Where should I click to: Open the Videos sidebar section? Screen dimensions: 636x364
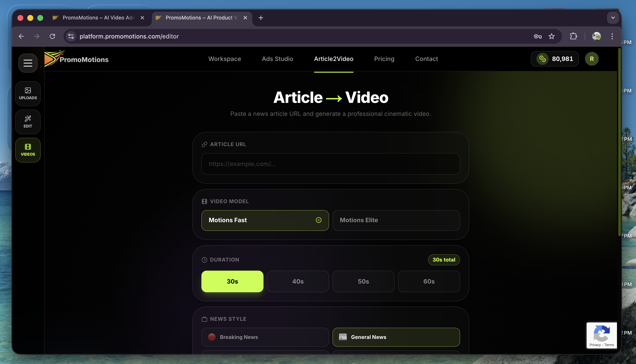[28, 150]
